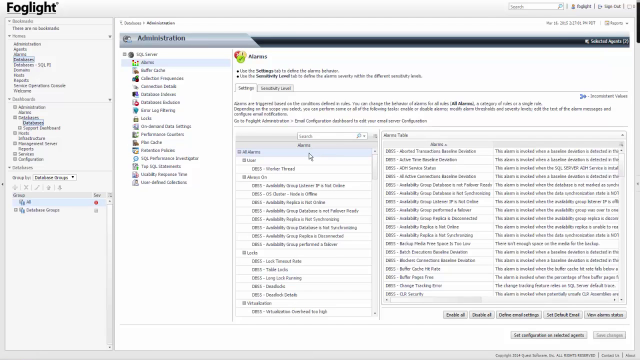Click the alarms list column settings icon
This screenshot has height=360, width=640.
point(375,136)
